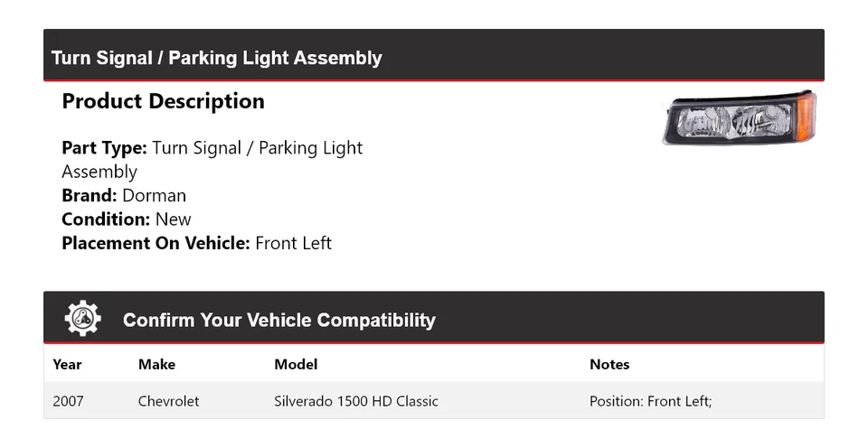This screenshot has width=868, height=448.
Task: Click the Turn Signal / Parking Light part type value
Action: (x=258, y=148)
